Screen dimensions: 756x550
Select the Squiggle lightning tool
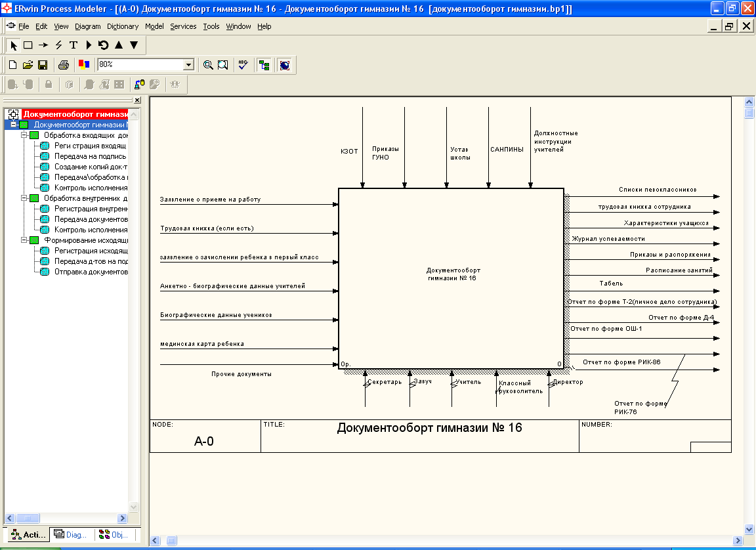point(58,45)
